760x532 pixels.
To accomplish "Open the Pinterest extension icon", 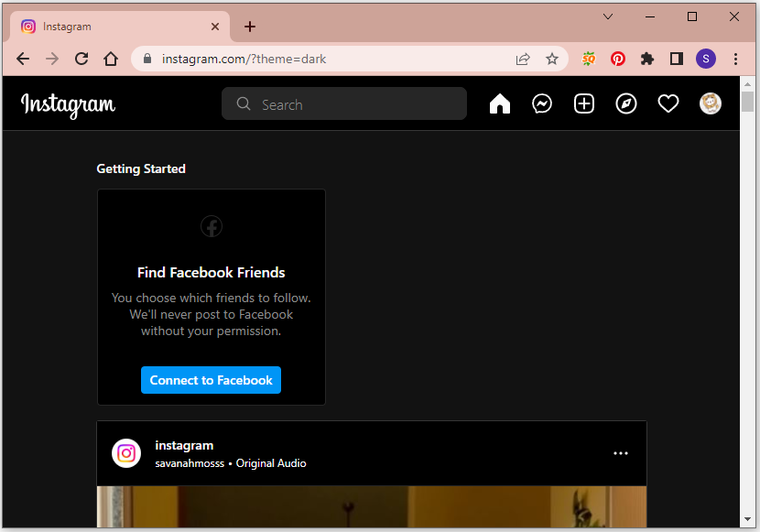I will pyautogui.click(x=617, y=60).
